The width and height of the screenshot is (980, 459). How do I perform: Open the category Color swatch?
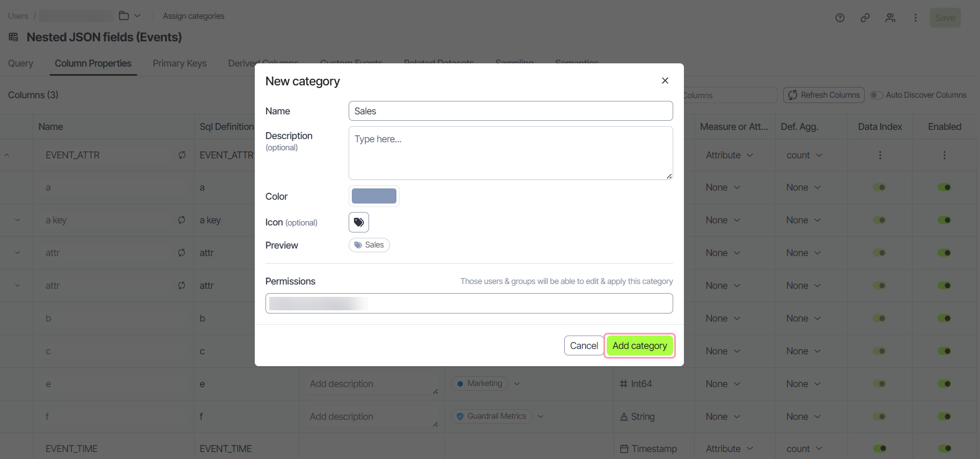click(374, 196)
